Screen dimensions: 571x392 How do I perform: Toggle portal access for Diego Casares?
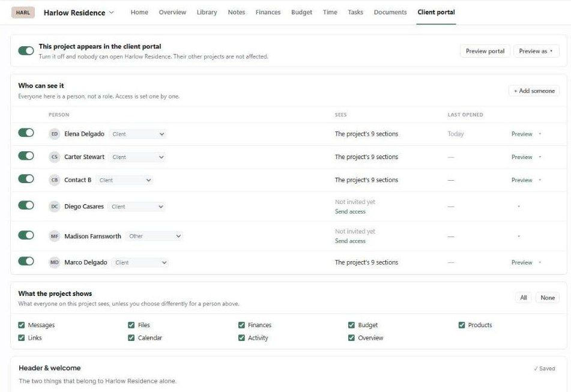[x=26, y=205]
